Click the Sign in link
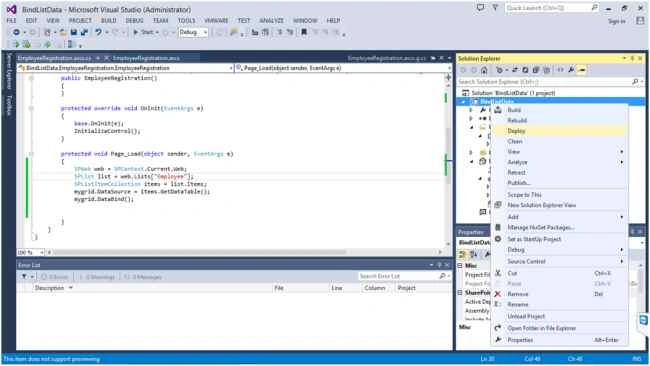650x366 pixels. [x=616, y=21]
